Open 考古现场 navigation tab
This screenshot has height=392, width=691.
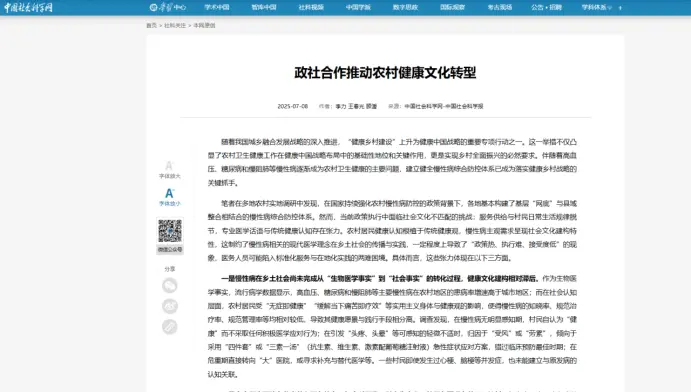click(500, 7)
